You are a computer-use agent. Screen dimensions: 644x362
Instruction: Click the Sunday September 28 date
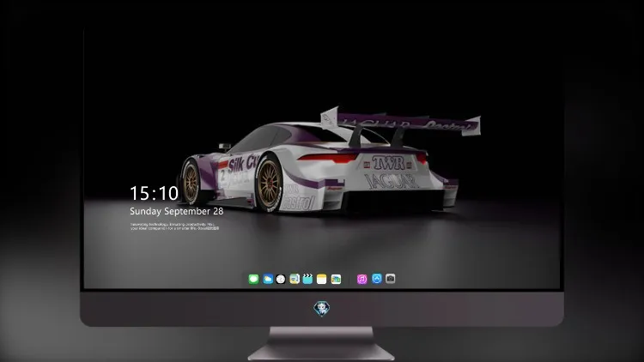177,211
